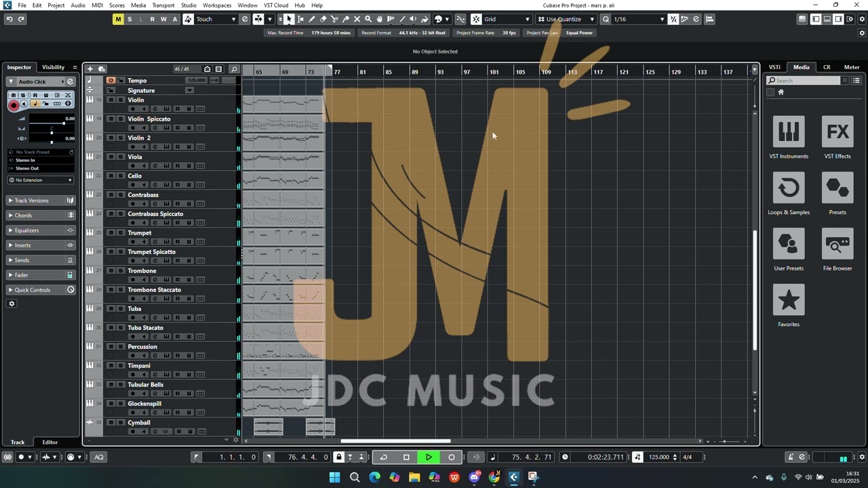The width and height of the screenshot is (868, 488).
Task: Expand Equalizers inspector section
Action: (41, 230)
